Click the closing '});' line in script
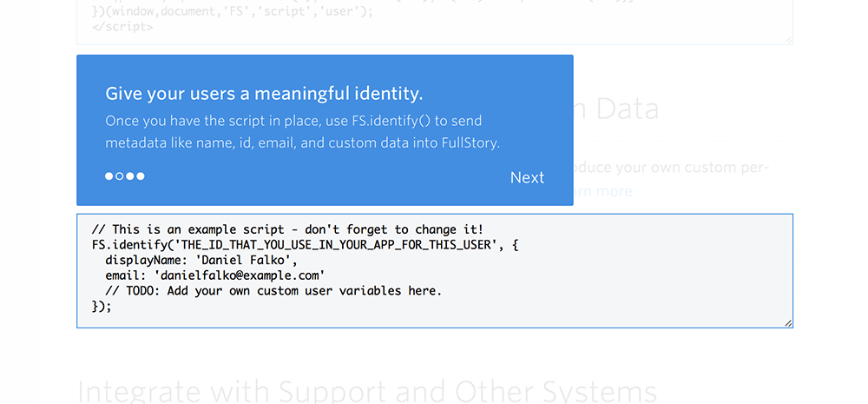The image size is (868, 404). coord(102,307)
